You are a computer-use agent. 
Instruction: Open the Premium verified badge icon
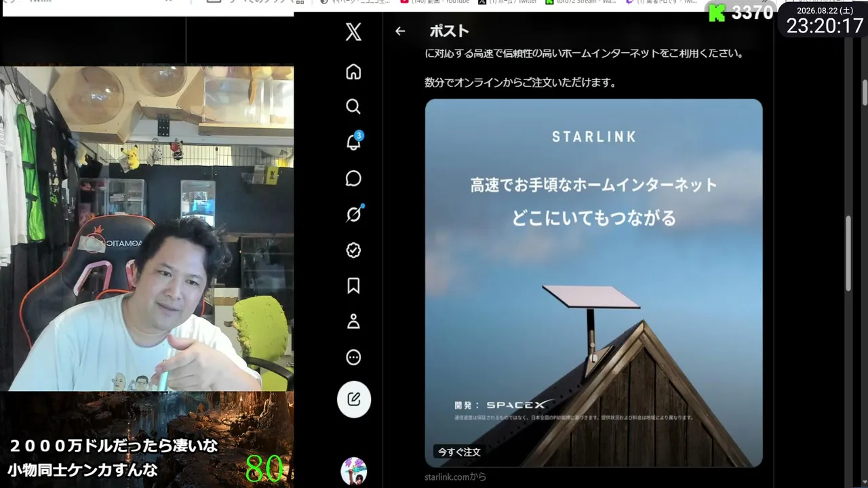pos(353,250)
